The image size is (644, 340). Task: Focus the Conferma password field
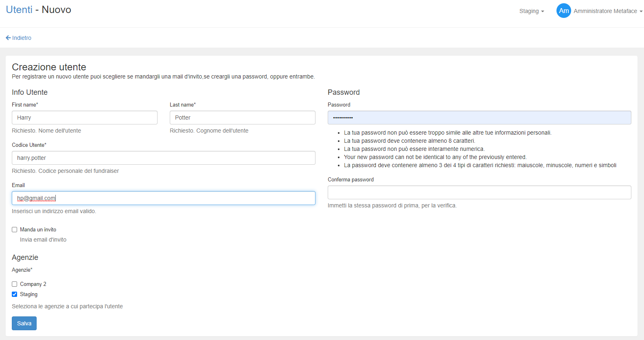tap(479, 192)
